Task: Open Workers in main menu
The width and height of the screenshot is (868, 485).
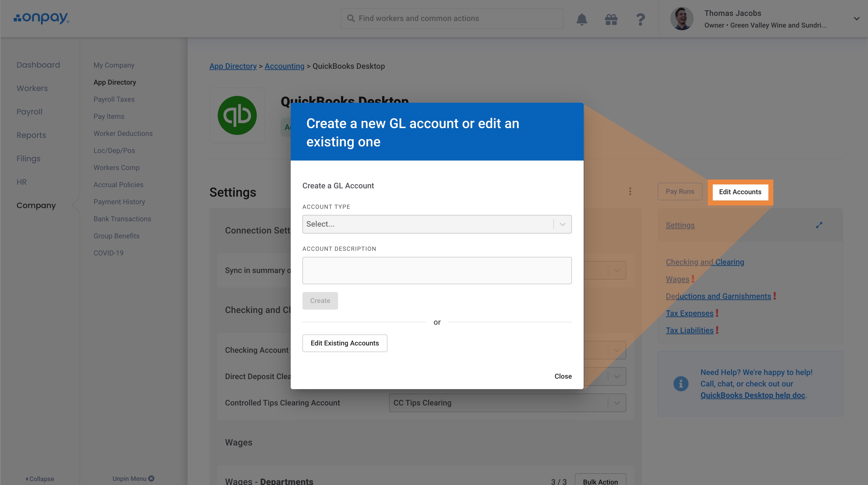Action: [32, 88]
